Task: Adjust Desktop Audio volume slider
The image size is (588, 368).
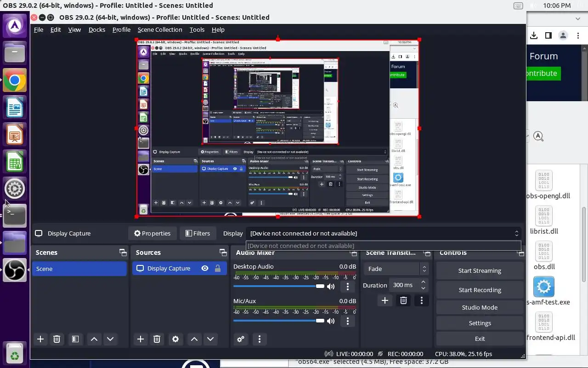Action: coord(279,287)
